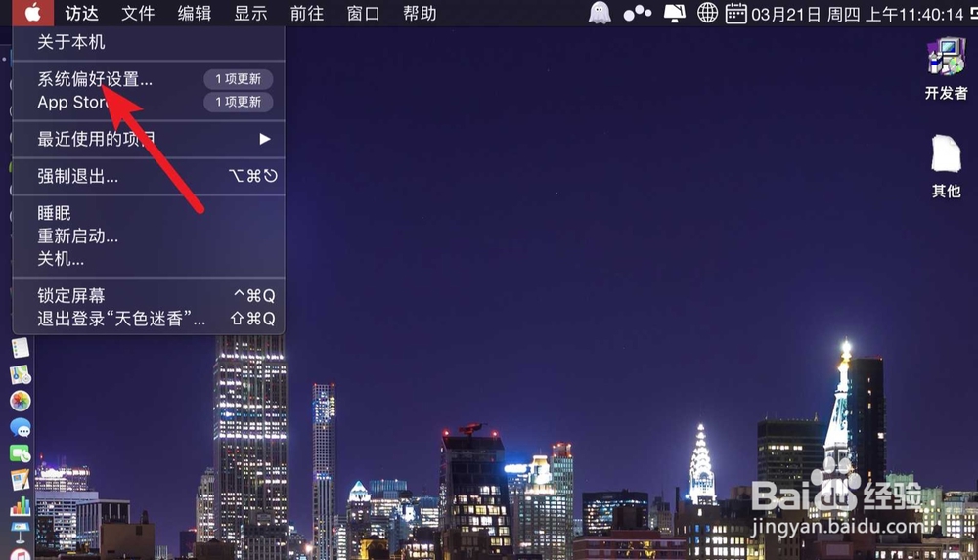Image resolution: width=978 pixels, height=560 pixels.
Task: Choose 强制退出… from Apple menu
Action: pyautogui.click(x=149, y=177)
